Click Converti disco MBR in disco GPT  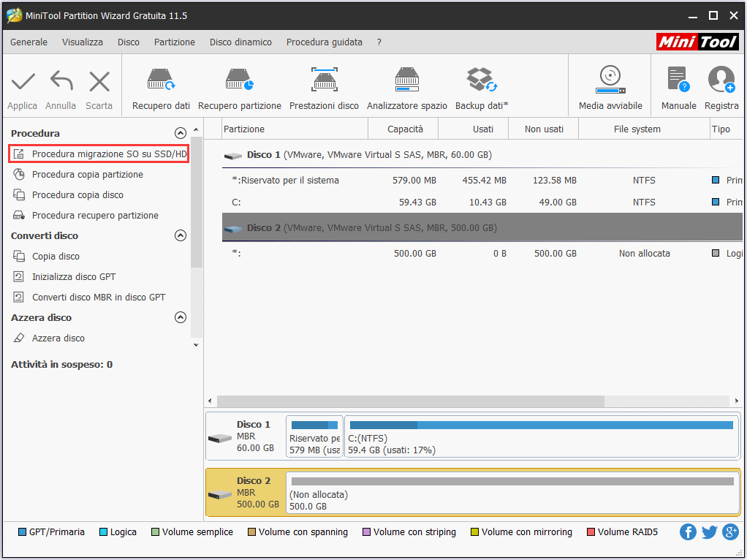99,298
